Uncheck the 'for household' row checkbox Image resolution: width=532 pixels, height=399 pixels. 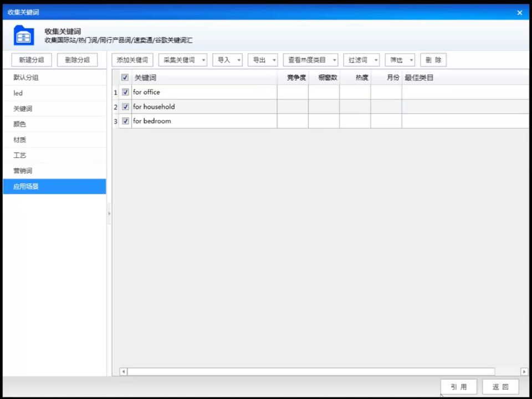point(125,106)
